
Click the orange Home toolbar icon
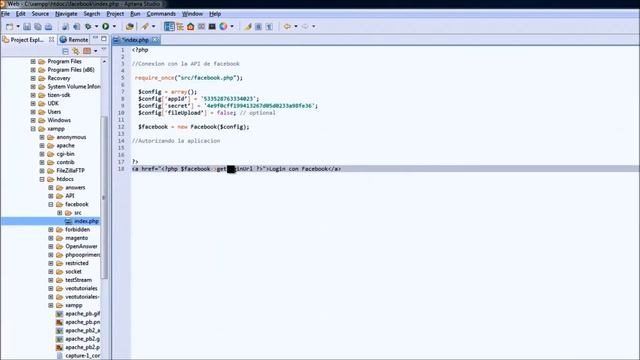pos(191,27)
